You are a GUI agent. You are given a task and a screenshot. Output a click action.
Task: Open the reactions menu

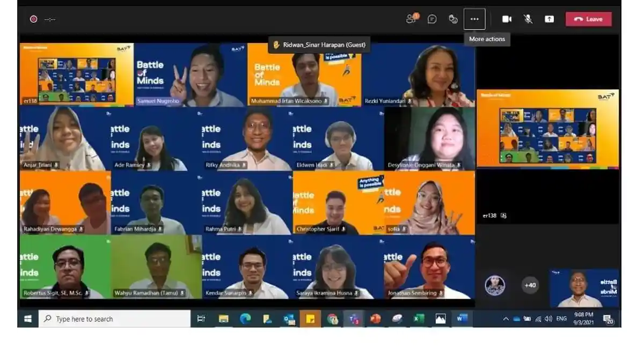click(453, 19)
